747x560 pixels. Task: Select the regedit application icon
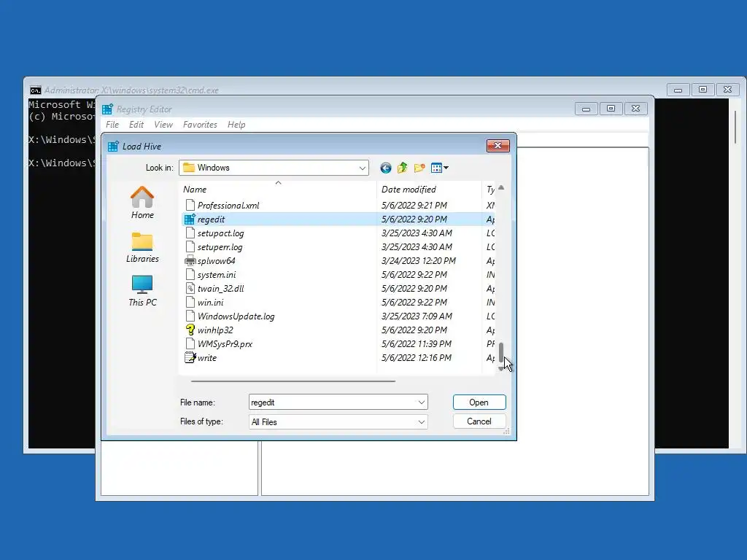click(x=190, y=219)
